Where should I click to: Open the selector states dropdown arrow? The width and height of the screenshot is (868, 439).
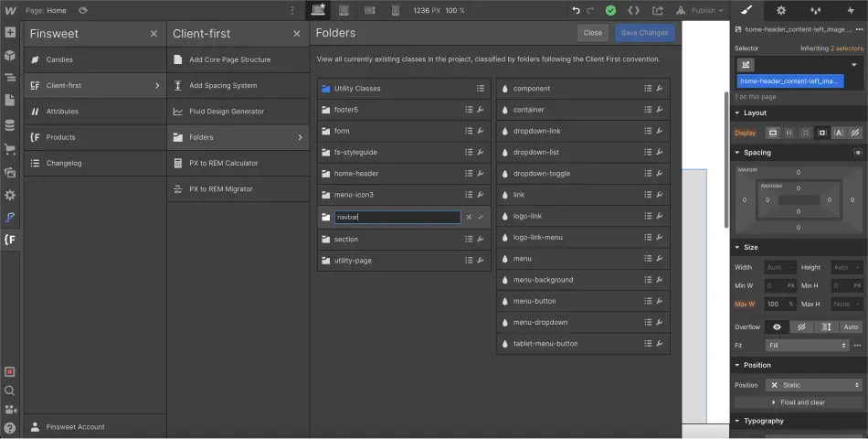point(854,65)
